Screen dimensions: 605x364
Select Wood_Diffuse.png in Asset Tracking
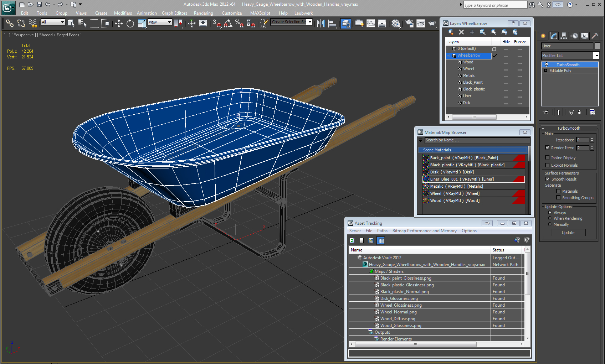click(x=398, y=319)
